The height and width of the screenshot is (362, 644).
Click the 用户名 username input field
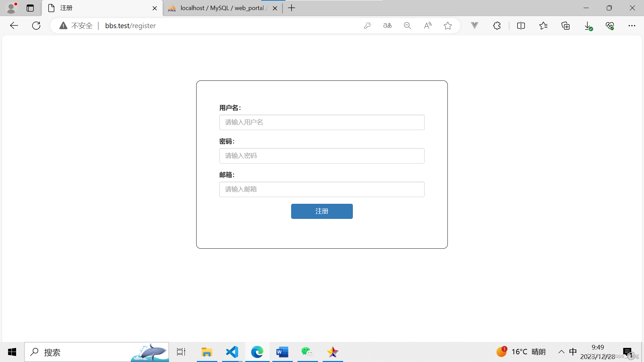[322, 122]
